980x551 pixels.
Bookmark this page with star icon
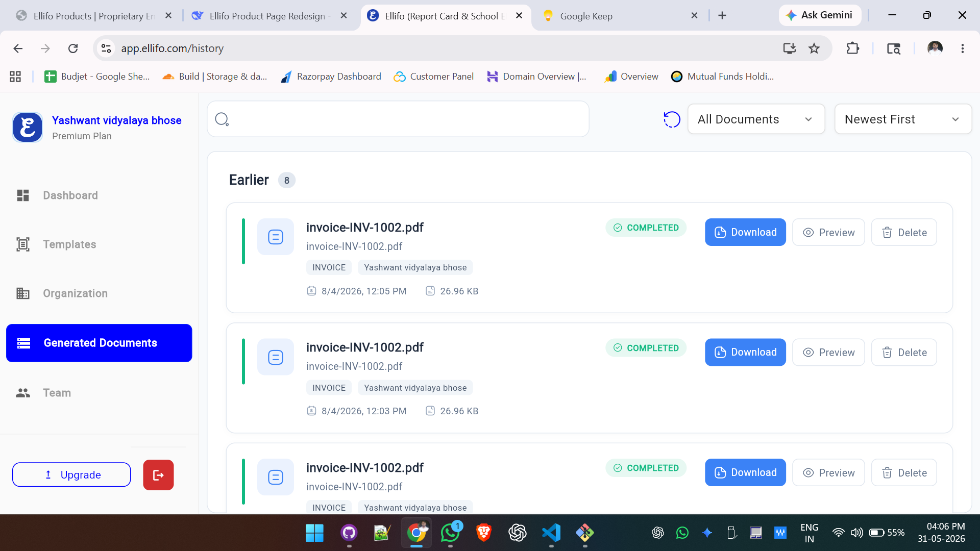814,48
